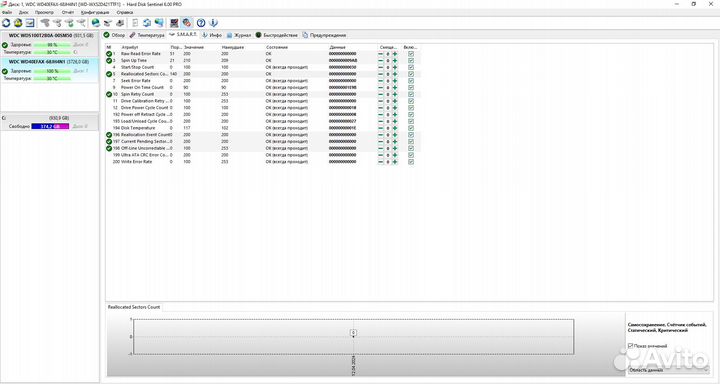Click the blue sync arrows toolbar icon

click(x=147, y=23)
